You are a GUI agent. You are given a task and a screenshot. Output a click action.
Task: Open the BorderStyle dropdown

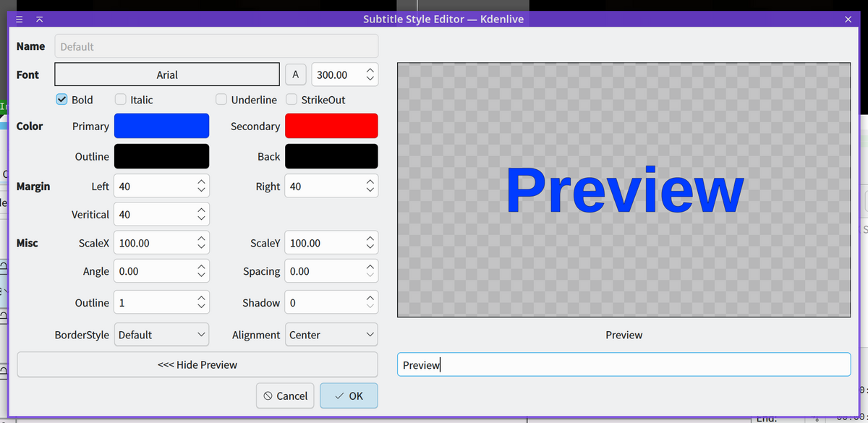[x=161, y=335]
